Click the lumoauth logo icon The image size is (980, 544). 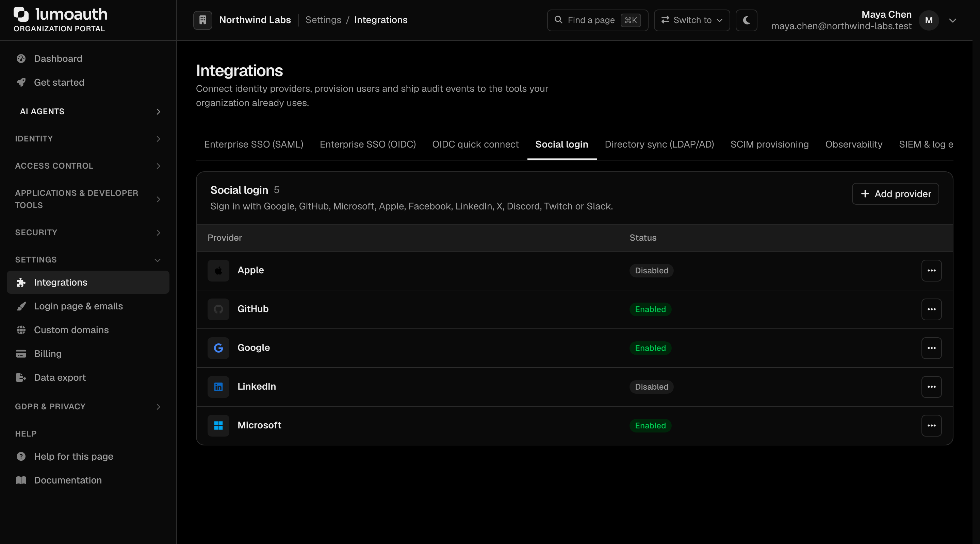21,14
